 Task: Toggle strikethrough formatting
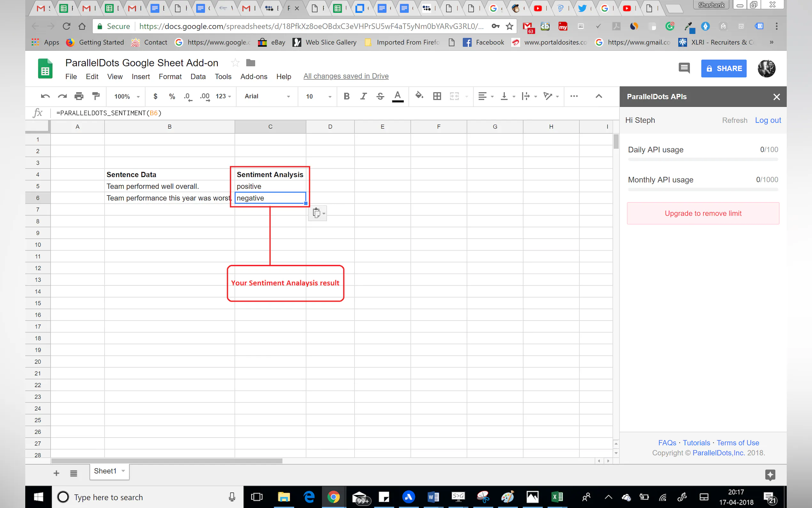click(x=380, y=96)
